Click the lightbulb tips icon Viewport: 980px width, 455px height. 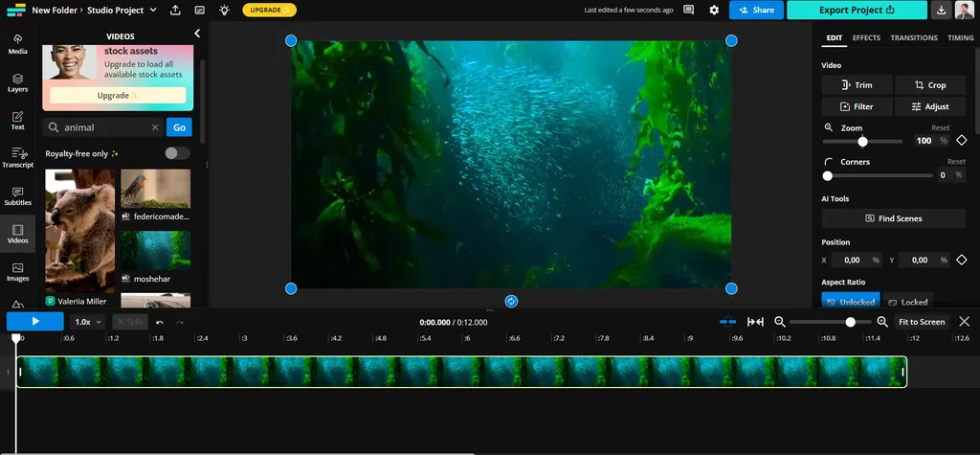pos(224,10)
